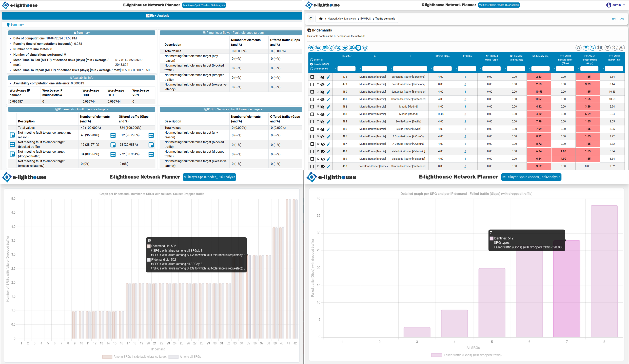Open the IP/MPLS breadcrumb item
Image resolution: width=629 pixels, height=364 pixels.
(x=365, y=19)
